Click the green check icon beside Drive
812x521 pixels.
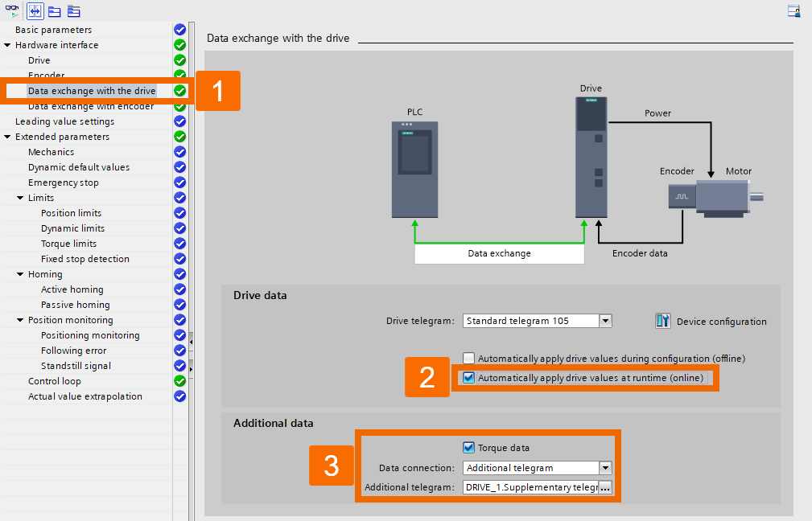(179, 60)
